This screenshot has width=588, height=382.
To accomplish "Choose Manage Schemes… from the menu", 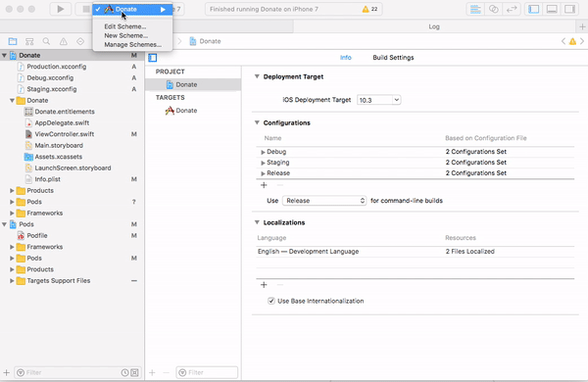I will pyautogui.click(x=132, y=45).
